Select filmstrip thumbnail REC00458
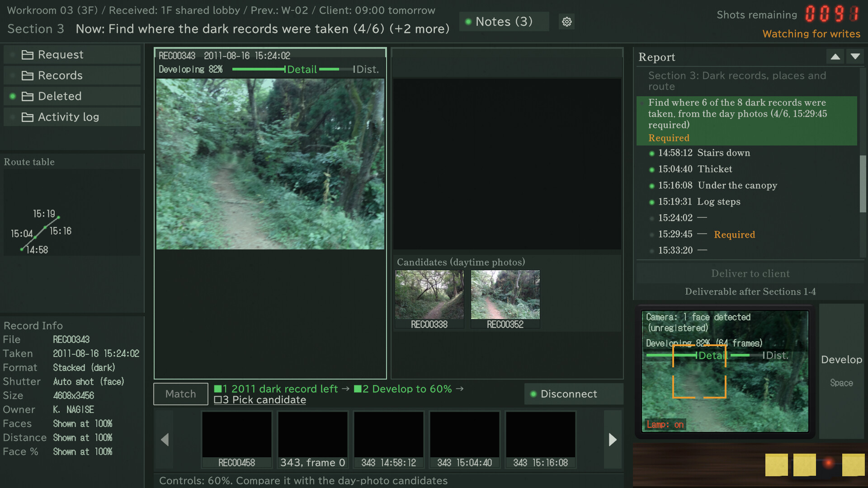This screenshot has height=488, width=868. (x=237, y=439)
